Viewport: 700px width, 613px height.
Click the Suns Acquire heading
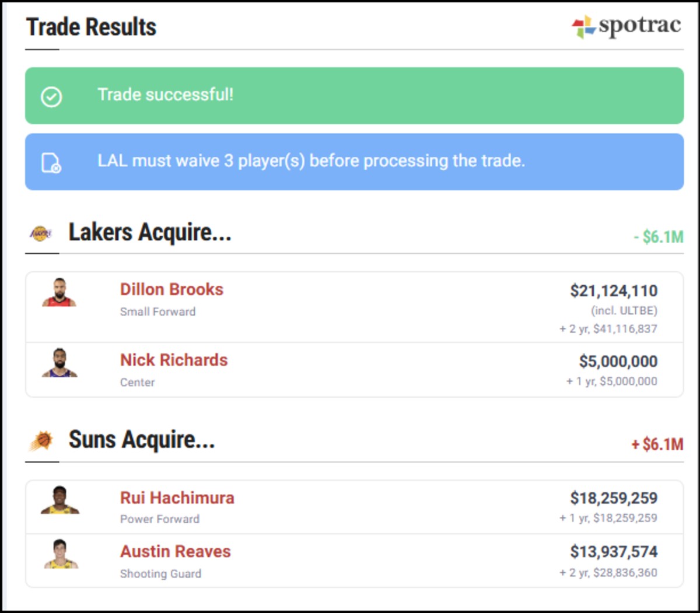tap(142, 439)
